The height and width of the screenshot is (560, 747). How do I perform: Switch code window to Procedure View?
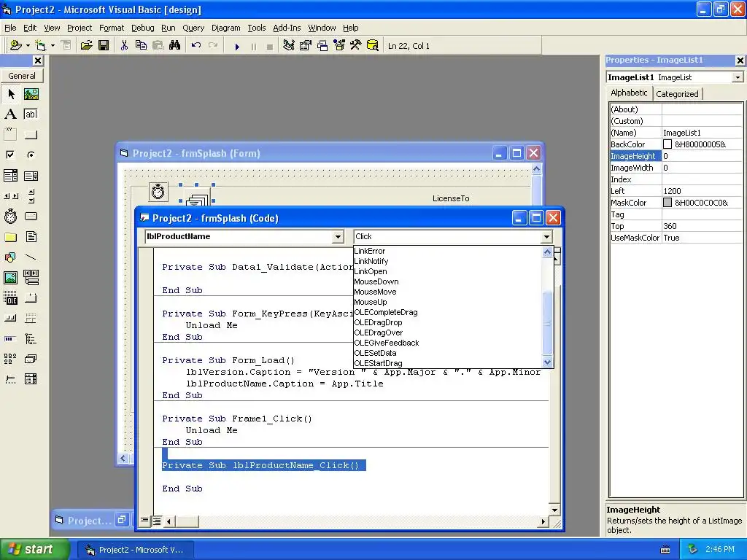tap(144, 521)
